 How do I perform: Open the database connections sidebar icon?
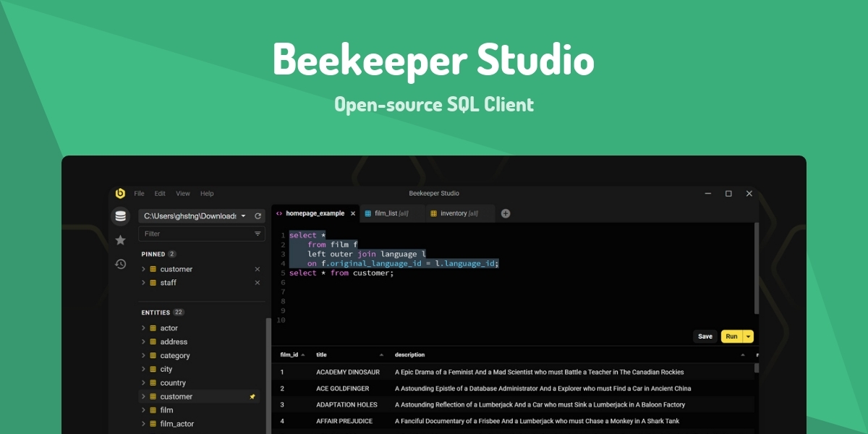(120, 216)
